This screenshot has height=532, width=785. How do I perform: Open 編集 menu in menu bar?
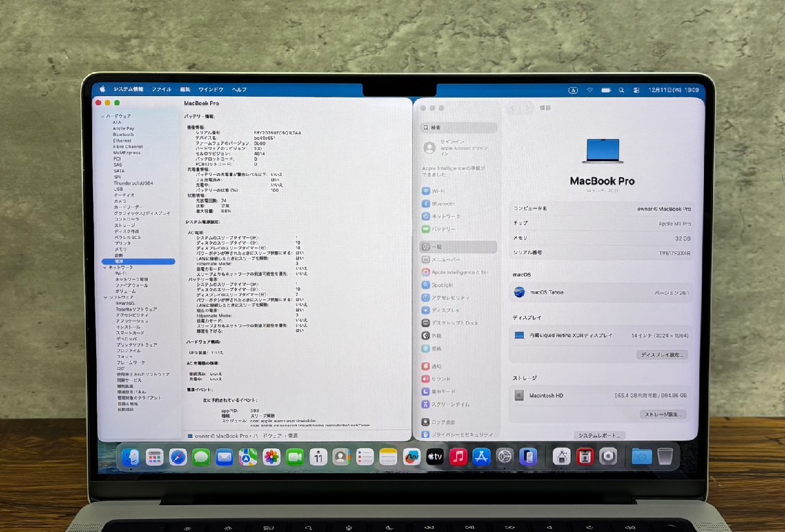[185, 89]
